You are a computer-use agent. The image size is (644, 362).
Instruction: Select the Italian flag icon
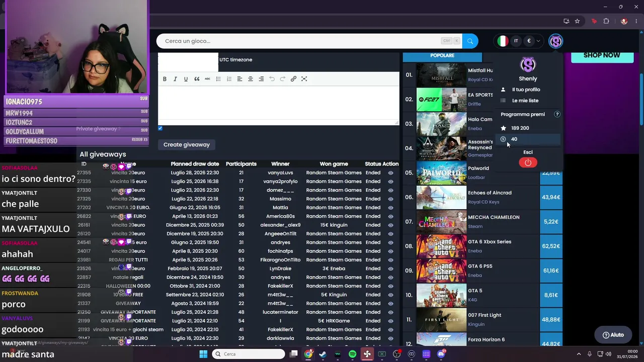(x=502, y=41)
